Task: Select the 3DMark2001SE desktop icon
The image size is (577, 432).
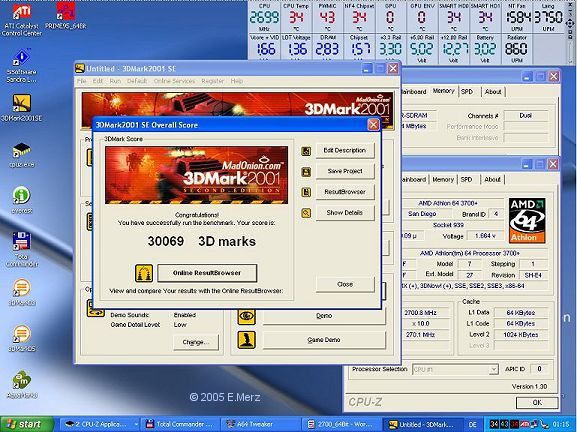Action: pos(22,107)
